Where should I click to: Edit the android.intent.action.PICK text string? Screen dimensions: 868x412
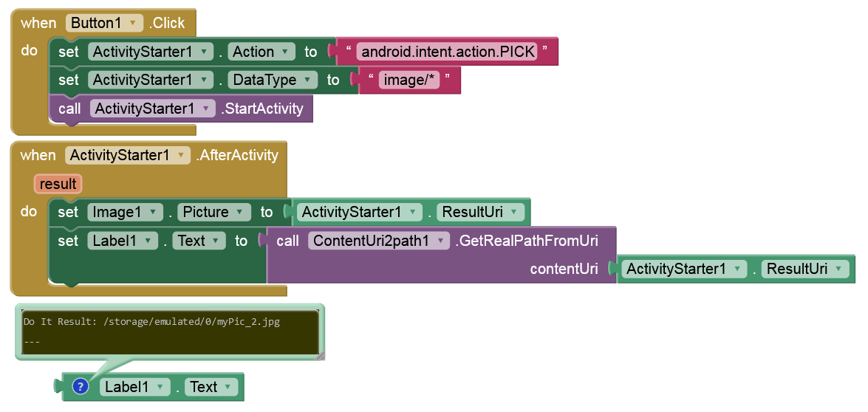[x=448, y=52]
